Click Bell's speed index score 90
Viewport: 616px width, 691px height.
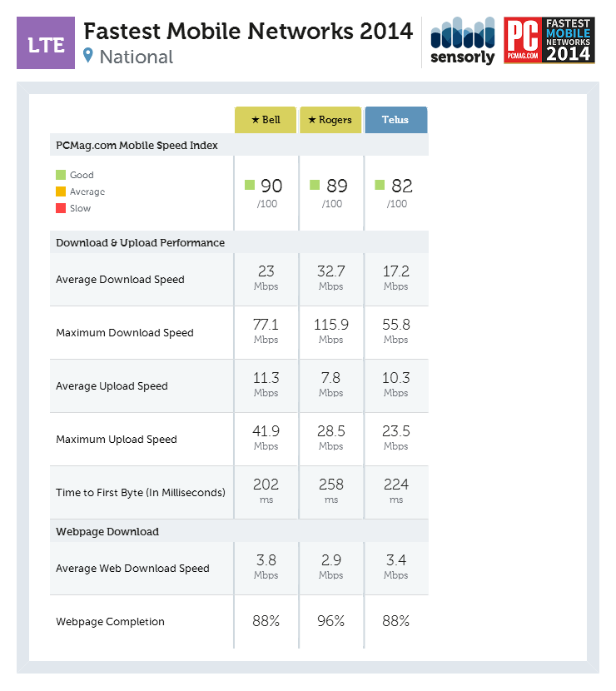[x=271, y=186]
